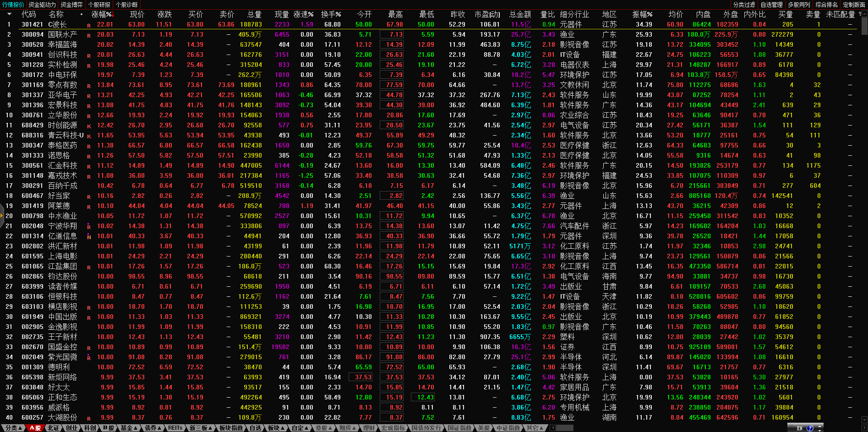This screenshot has width=868, height=432.
Task: Click the R margin-trading marker beside 国联水产
Action: point(89,35)
